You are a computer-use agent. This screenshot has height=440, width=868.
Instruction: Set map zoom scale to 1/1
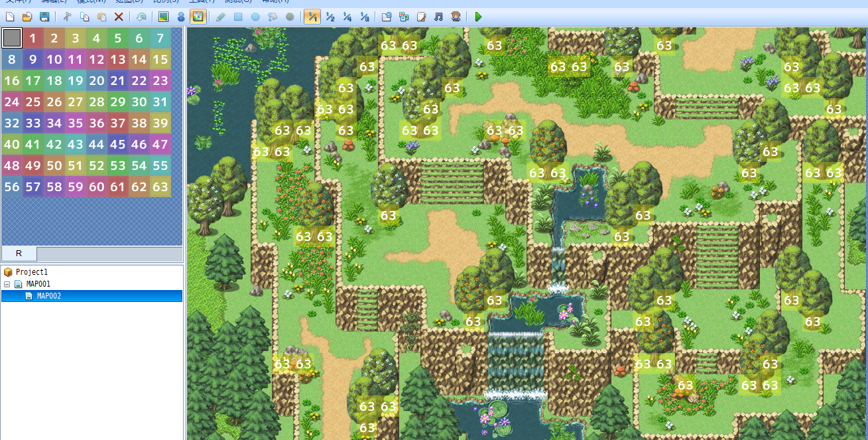pyautogui.click(x=312, y=17)
